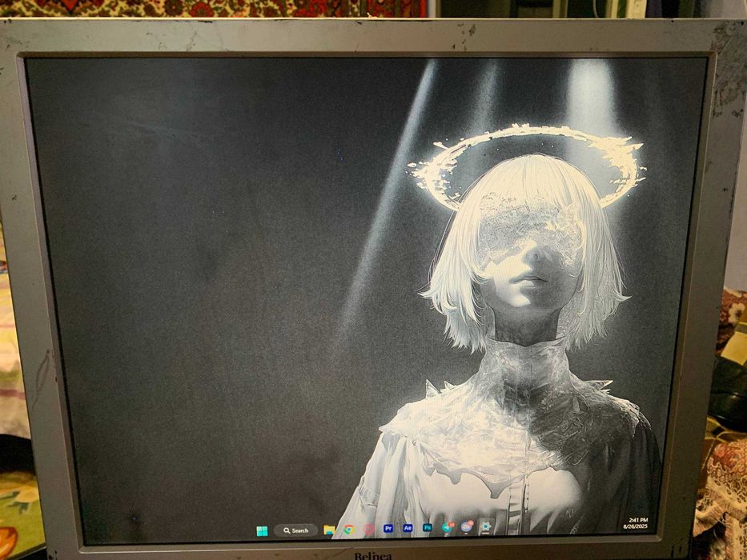Image resolution: width=747 pixels, height=560 pixels.
Task: Open the teal chat app with badge
Action: click(447, 527)
